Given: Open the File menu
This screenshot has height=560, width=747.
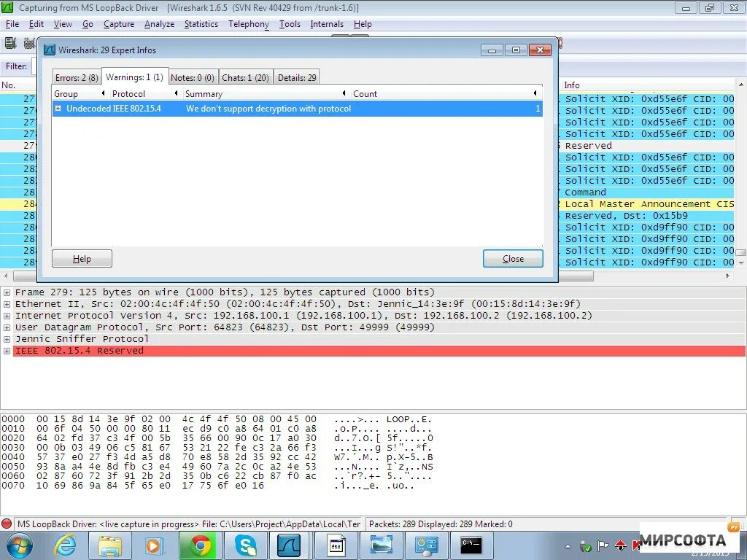Looking at the screenshot, I should point(12,24).
